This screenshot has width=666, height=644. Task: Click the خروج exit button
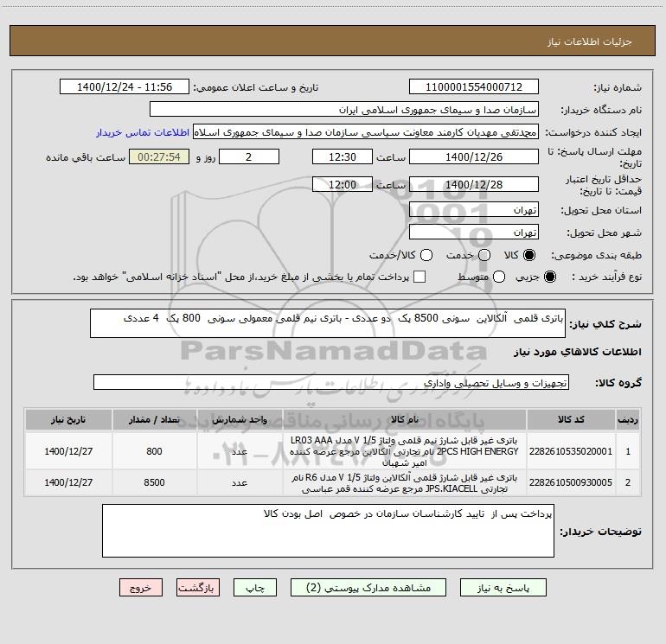141,588
